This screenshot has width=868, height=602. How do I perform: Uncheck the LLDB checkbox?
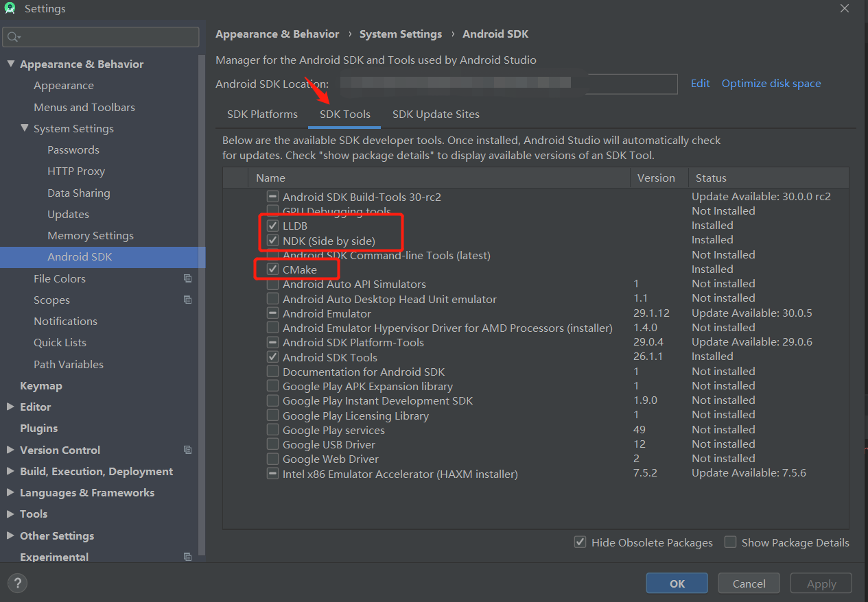(x=272, y=226)
